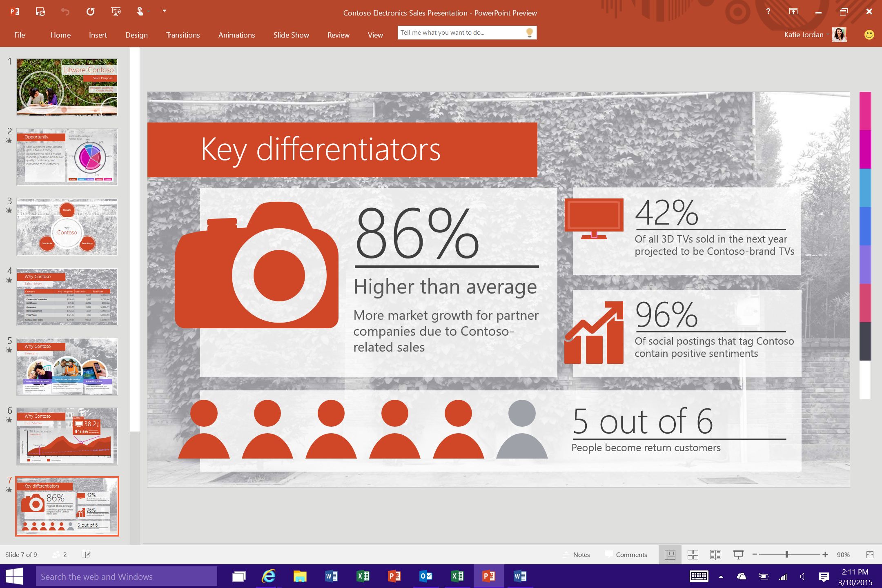Select slide 4 Sales history table thumbnail
The image size is (882, 588).
pos(67,297)
